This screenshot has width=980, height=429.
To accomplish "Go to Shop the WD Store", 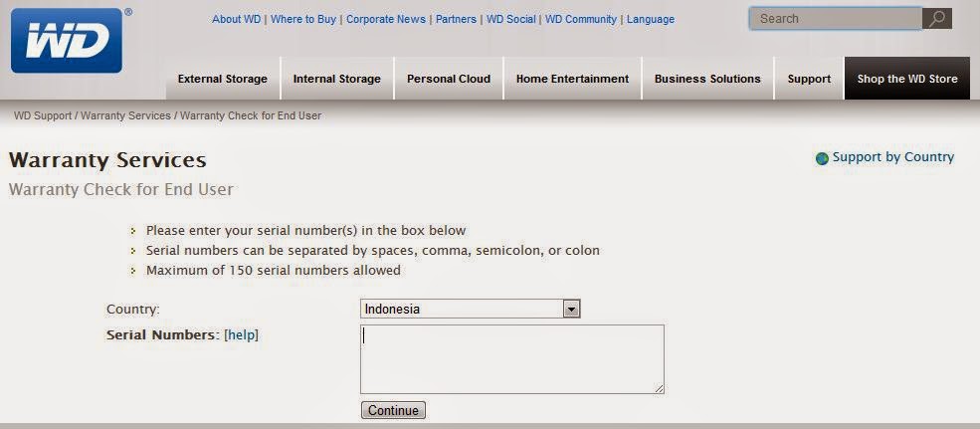I will point(907,79).
